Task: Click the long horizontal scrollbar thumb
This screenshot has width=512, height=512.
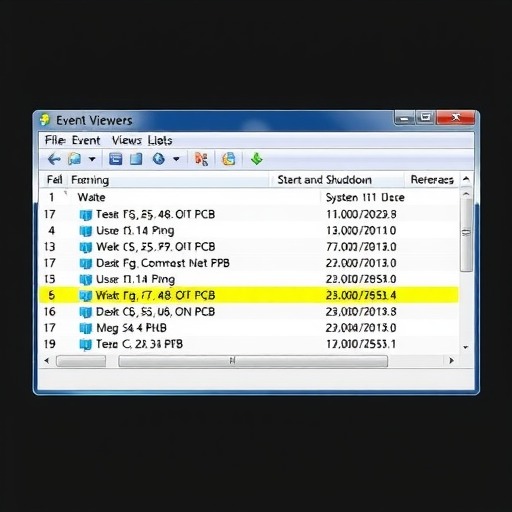Action: (x=253, y=361)
